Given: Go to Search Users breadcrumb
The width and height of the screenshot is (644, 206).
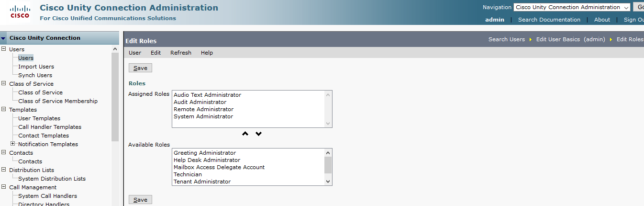Looking at the screenshot, I should tap(507, 39).
